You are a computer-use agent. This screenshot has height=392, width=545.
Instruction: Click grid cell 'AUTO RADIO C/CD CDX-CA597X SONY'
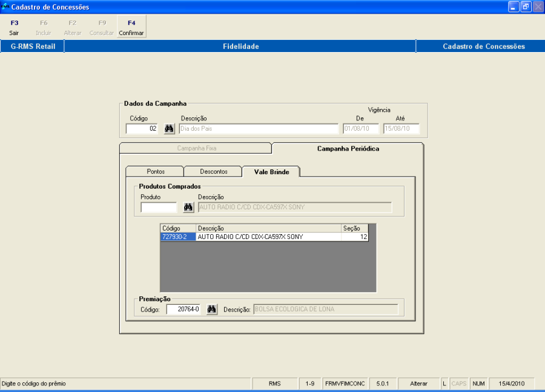269,237
